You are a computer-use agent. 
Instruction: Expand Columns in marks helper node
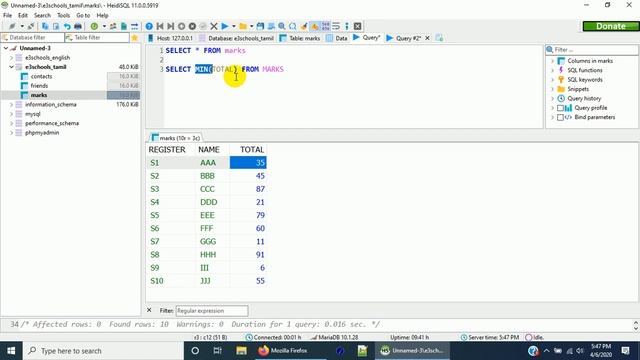click(553, 61)
